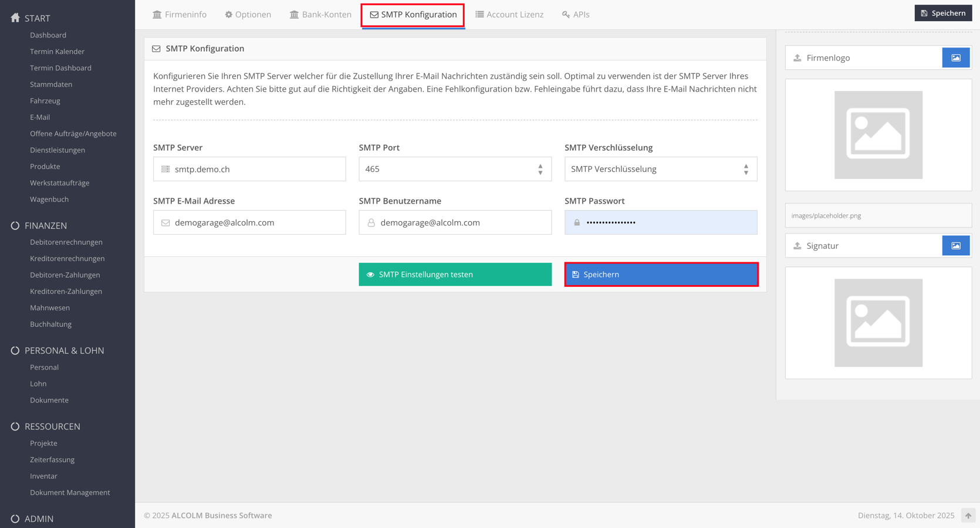The width and height of the screenshot is (980, 528).
Task: Open Termin Kalender in the sidebar
Action: tap(57, 52)
